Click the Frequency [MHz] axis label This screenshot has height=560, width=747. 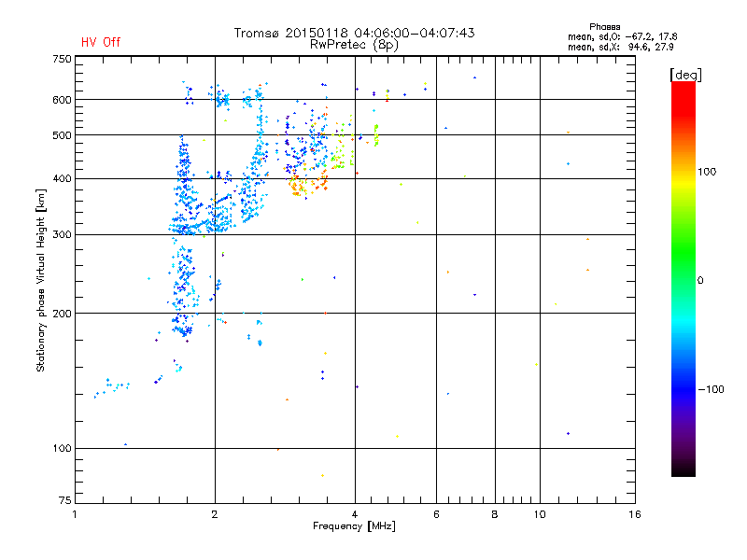click(354, 526)
